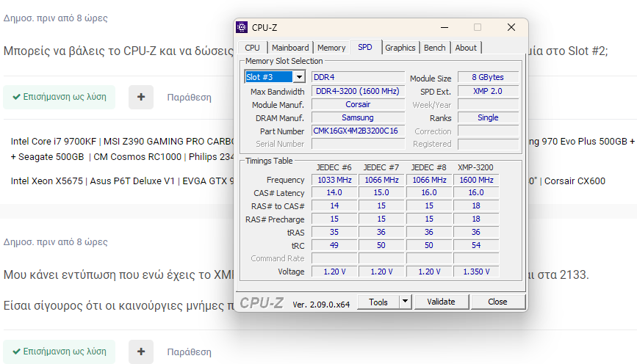Open the Bench tab
This screenshot has width=637, height=364.
click(x=435, y=48)
